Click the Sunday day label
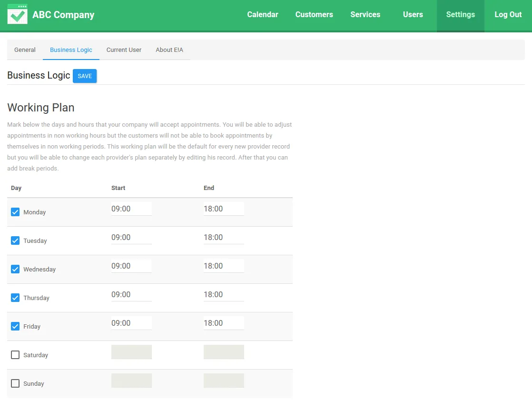The image size is (532, 411). (x=34, y=383)
